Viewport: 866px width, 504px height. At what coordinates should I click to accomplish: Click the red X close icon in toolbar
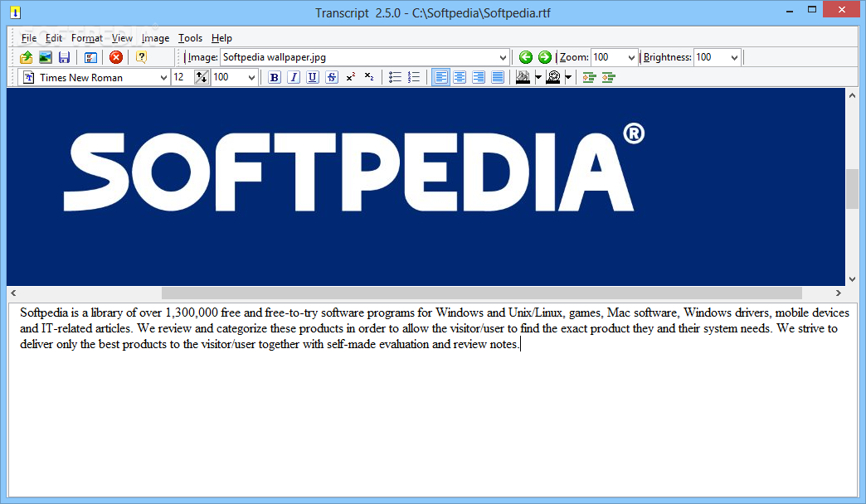pyautogui.click(x=116, y=57)
